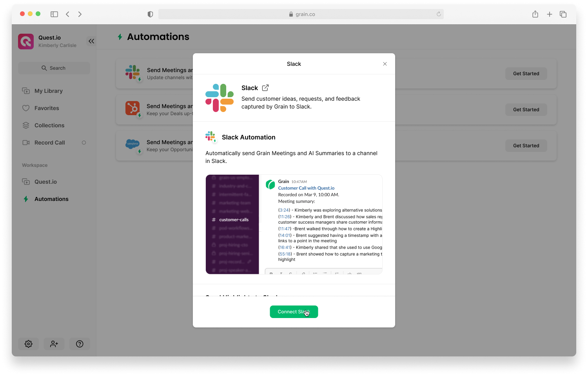Click the Automations lightning bolt icon
588x376 pixels.
(26, 199)
